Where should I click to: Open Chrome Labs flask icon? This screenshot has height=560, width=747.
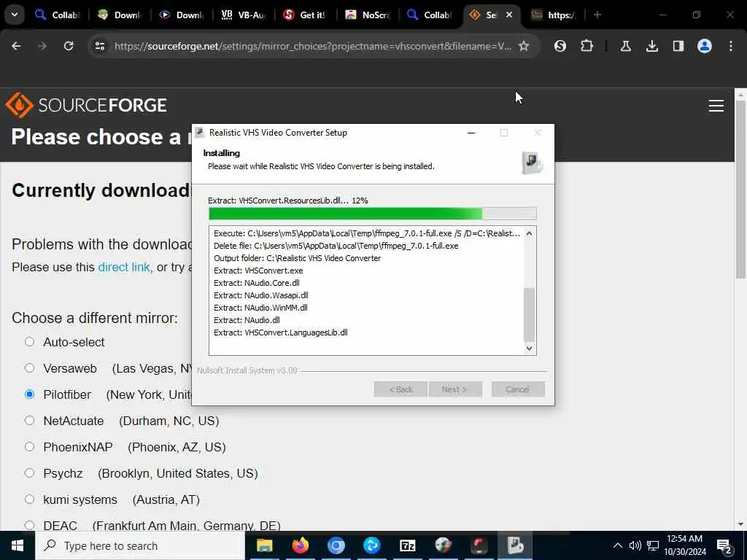coord(626,46)
